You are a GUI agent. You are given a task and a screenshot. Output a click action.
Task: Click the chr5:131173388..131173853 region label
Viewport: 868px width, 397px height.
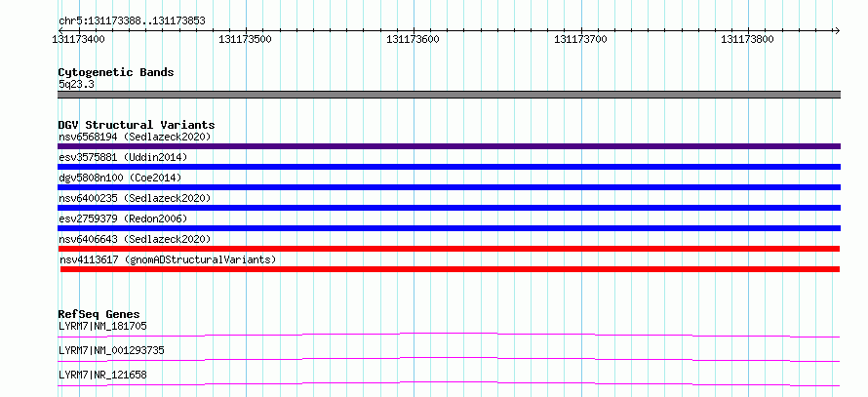pyautogui.click(x=132, y=21)
